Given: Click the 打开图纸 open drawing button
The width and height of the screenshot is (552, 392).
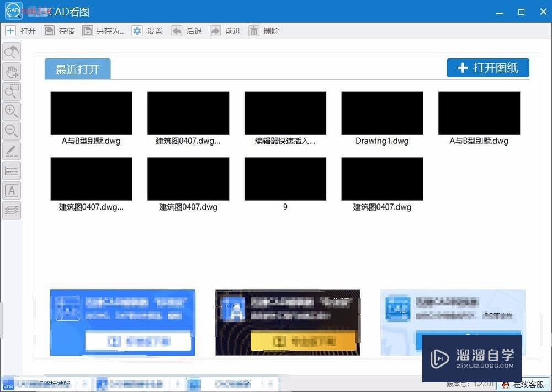Looking at the screenshot, I should [487, 67].
